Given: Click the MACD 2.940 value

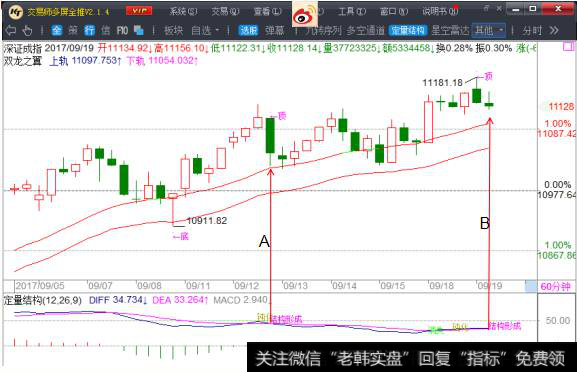Looking at the screenshot, I should tap(240, 300).
